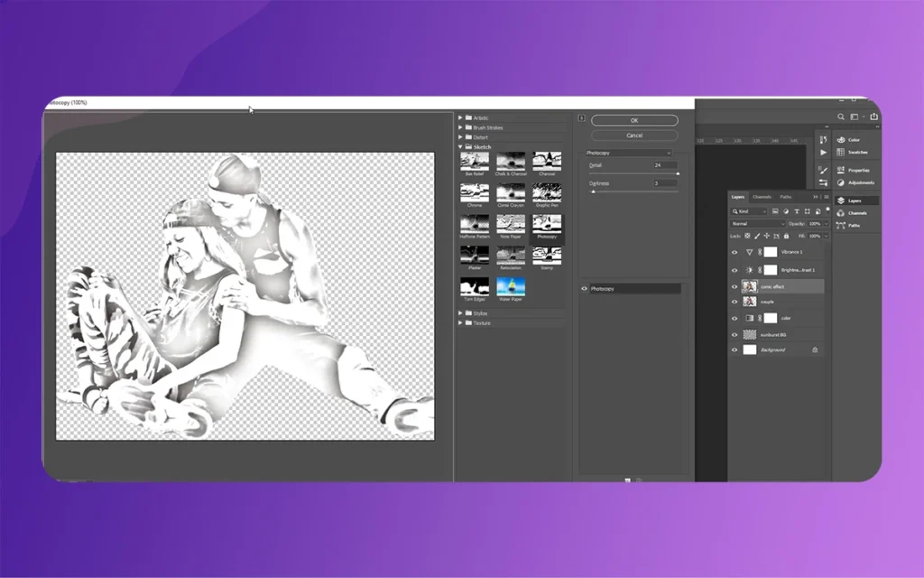Image resolution: width=924 pixels, height=578 pixels.
Task: Toggle Photocopy effect layer eye icon
Action: [x=585, y=289]
